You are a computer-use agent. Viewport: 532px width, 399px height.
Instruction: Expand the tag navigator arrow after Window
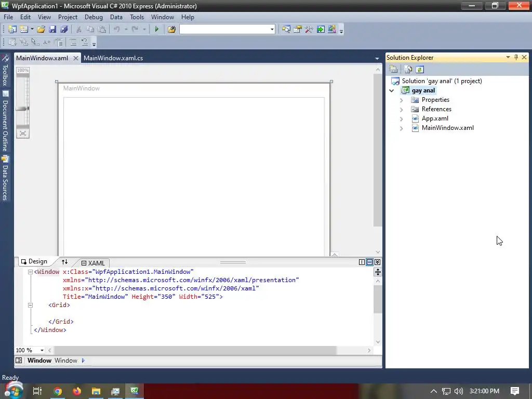click(83, 361)
